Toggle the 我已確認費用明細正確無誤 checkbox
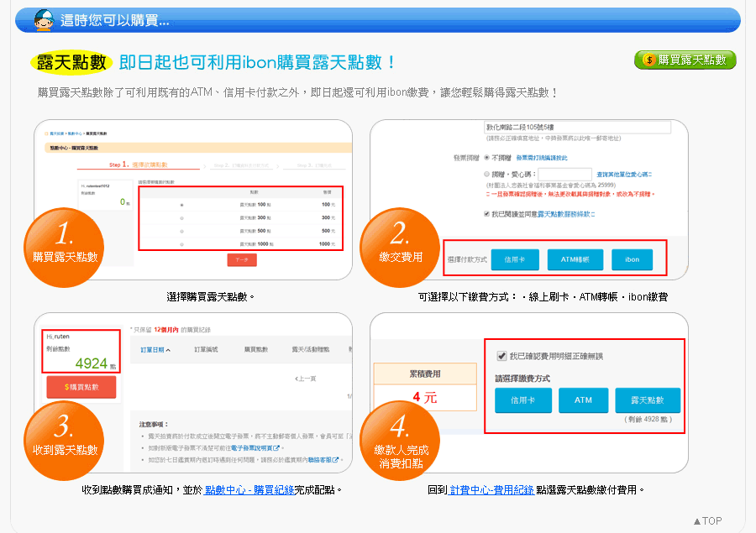The image size is (756, 533). (x=502, y=356)
